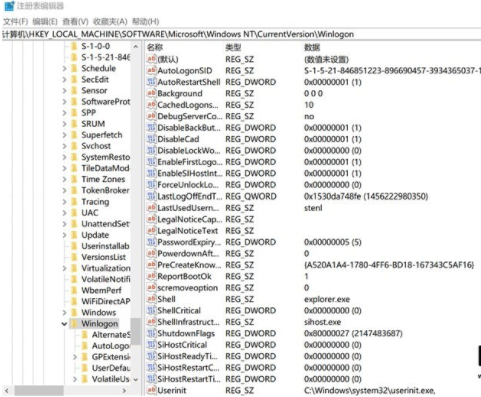Click the 名称 column header
Viewport: 481px width, 397px height.
[x=155, y=47]
